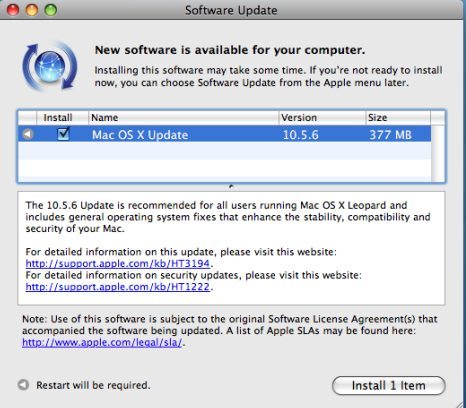Uncheck the Mac OS X Update install checkbox
The height and width of the screenshot is (408, 466).
point(63,134)
